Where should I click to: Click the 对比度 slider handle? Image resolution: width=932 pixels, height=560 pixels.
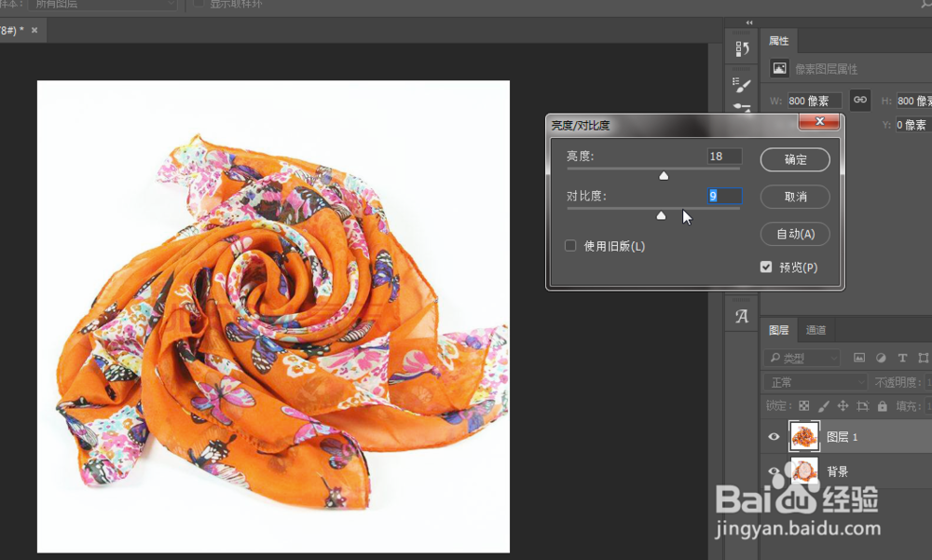tap(661, 216)
